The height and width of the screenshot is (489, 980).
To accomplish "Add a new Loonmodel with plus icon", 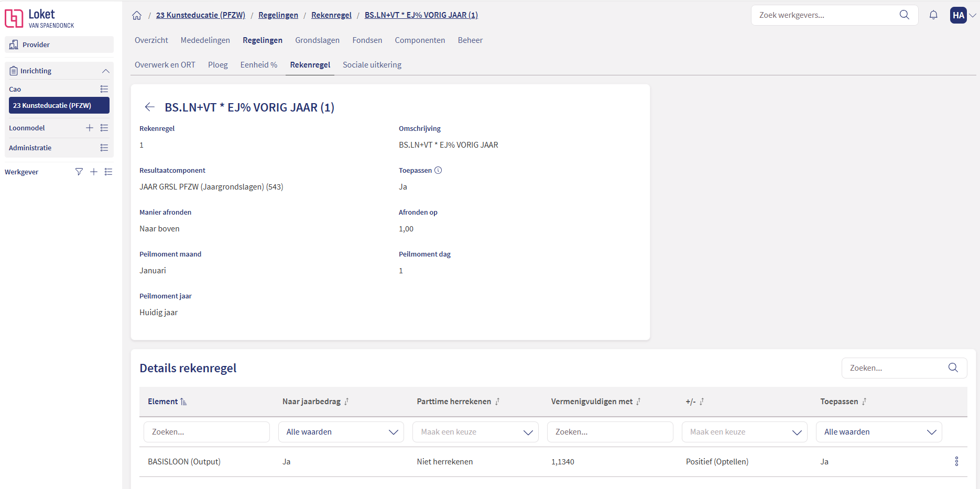I will pos(90,128).
